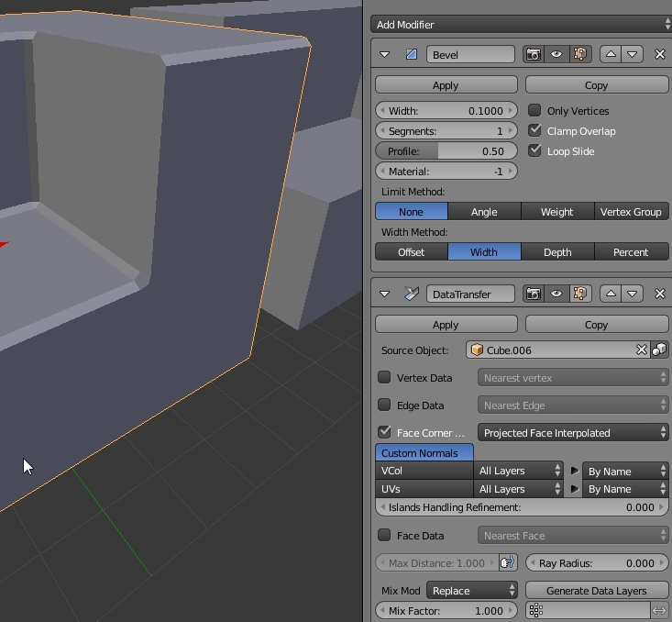Screen dimensions: 672x622
Task: Click the vertex group field
Action: (x=588, y=610)
